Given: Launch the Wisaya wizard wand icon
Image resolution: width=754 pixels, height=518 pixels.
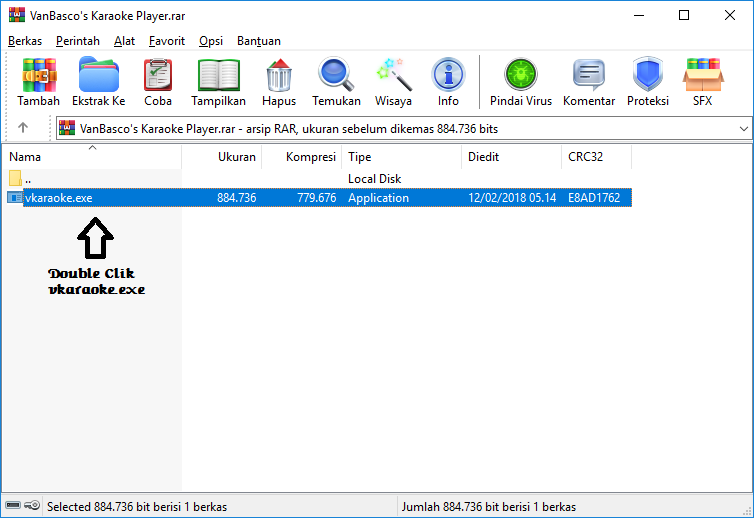Looking at the screenshot, I should 394,75.
